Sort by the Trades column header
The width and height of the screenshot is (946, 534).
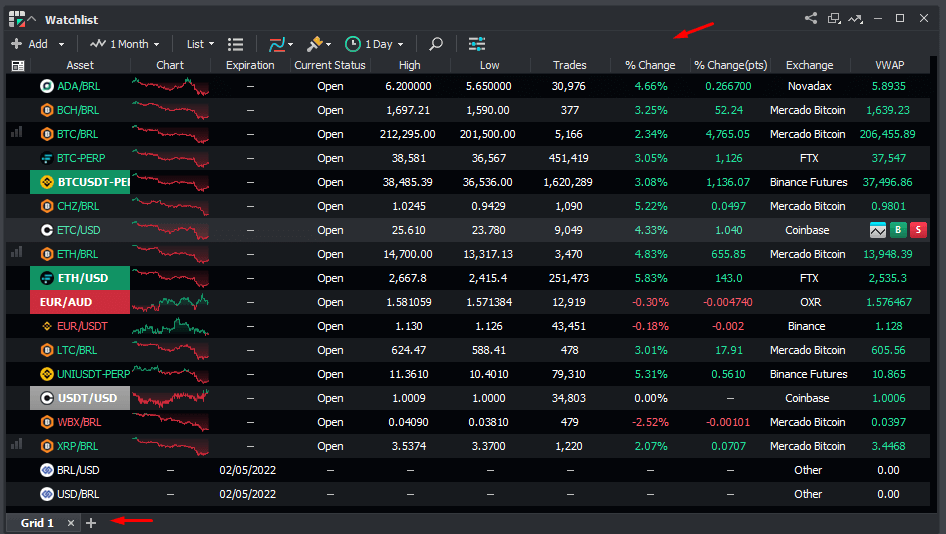click(570, 65)
